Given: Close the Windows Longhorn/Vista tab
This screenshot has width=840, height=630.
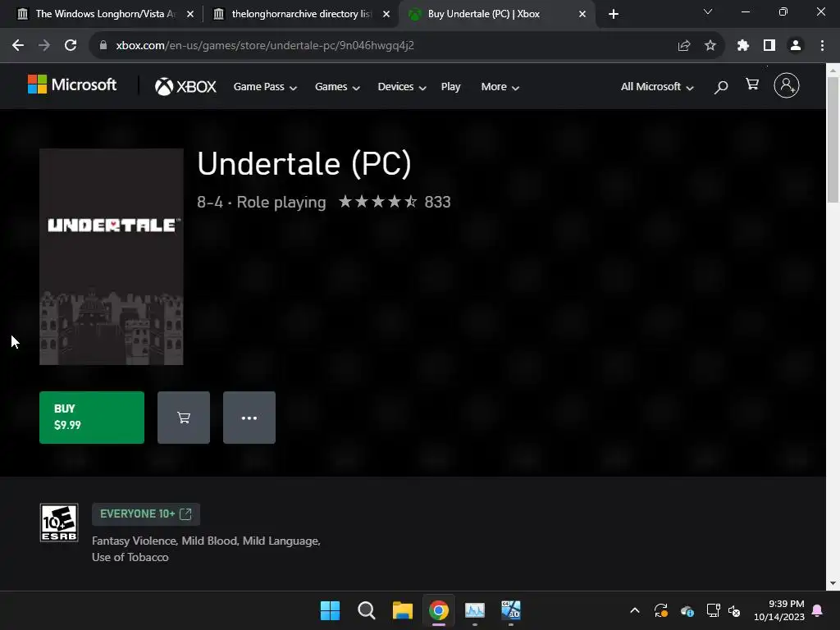Looking at the screenshot, I should point(189,14).
